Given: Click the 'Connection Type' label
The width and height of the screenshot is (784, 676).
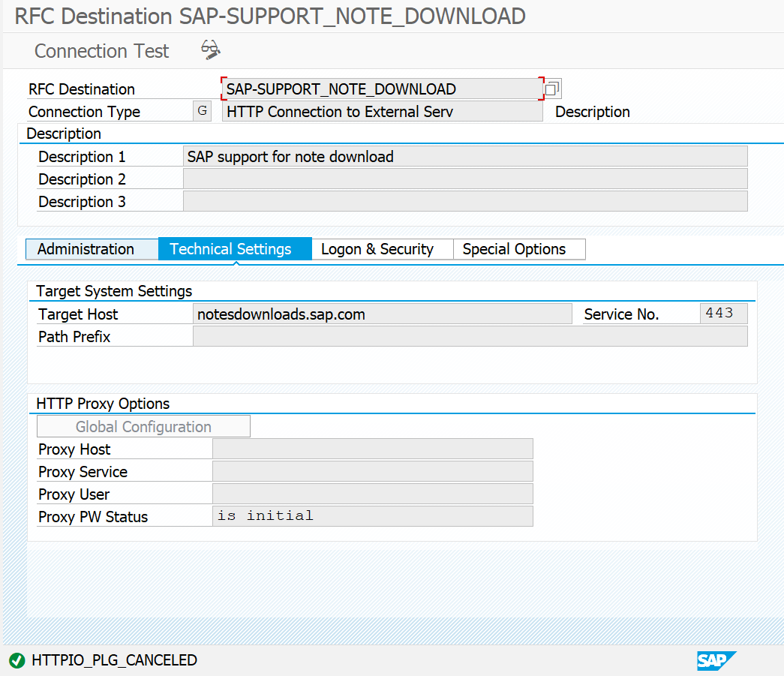Looking at the screenshot, I should point(84,112).
